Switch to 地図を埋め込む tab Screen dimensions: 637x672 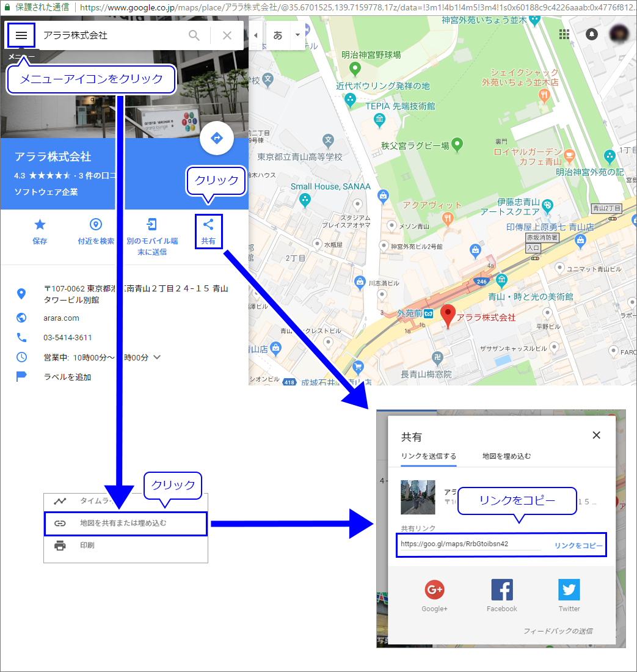point(506,456)
